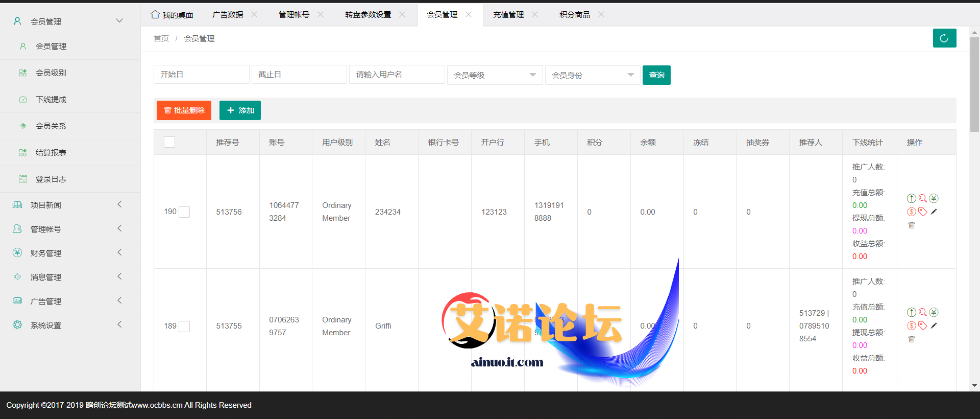
Task: Click the green refresh icon button
Action: [944, 38]
